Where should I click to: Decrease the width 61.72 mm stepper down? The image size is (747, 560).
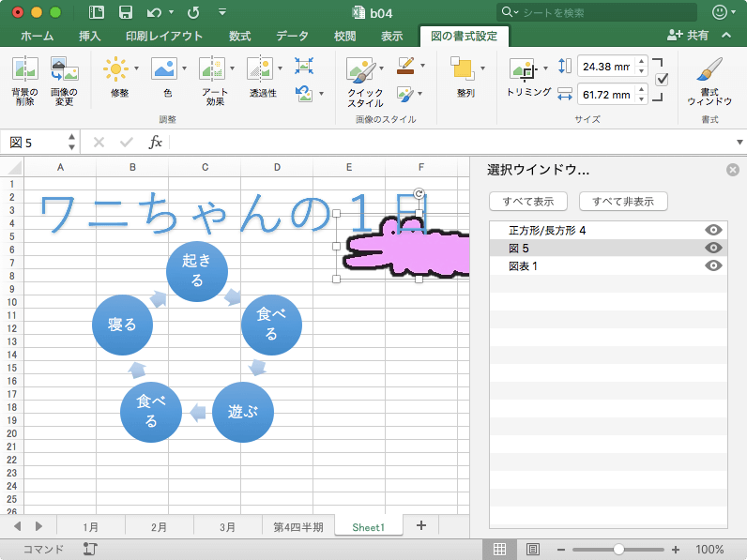642,99
